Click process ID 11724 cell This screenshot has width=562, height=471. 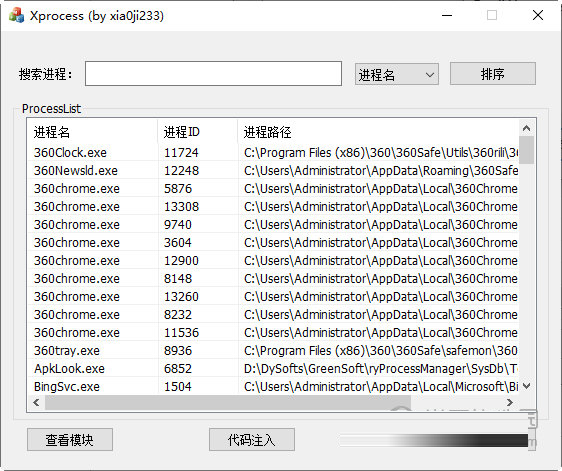coord(181,153)
